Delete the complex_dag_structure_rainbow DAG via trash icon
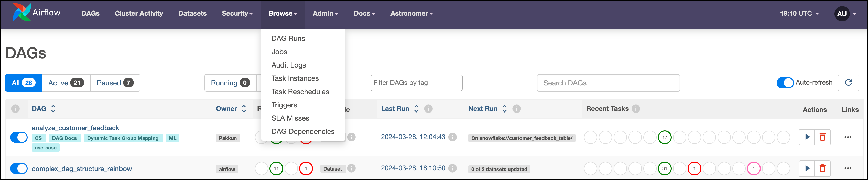Image resolution: width=868 pixels, height=180 pixels. [822, 168]
